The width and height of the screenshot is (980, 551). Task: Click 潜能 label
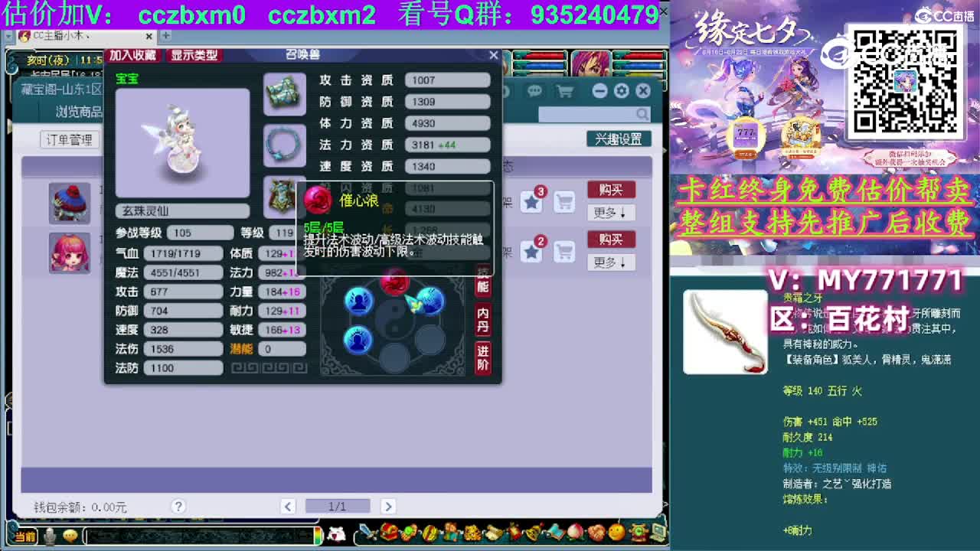pos(241,348)
